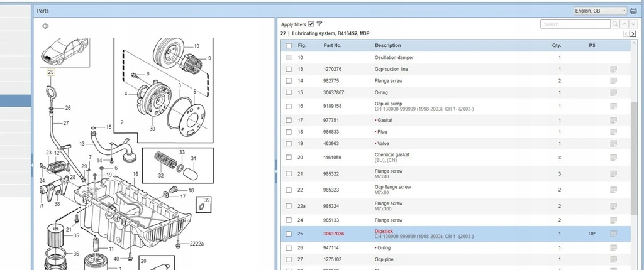Collapse diagram pane with the middle splitter handle
This screenshot has height=270, width=644.
tap(276, 171)
